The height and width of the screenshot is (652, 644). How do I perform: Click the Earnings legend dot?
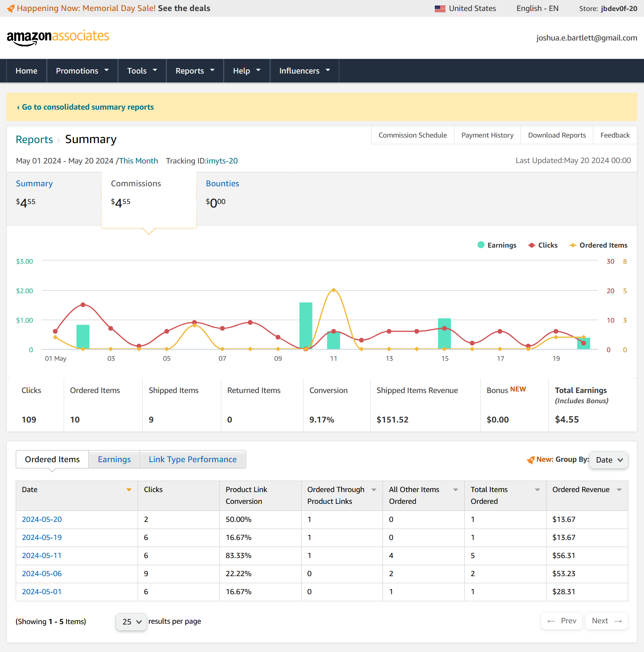[481, 245]
